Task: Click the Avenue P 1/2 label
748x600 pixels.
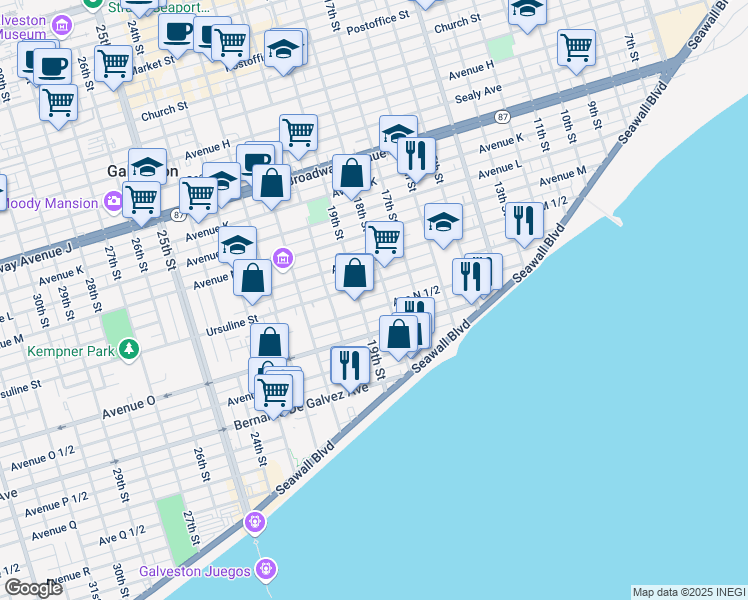Action: 56,505
